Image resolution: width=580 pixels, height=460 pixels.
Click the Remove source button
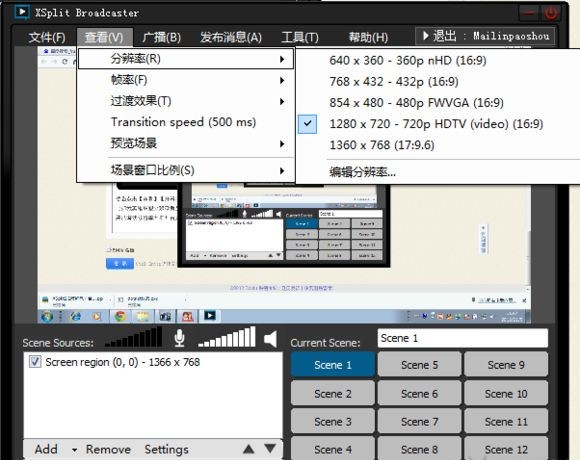(x=108, y=449)
